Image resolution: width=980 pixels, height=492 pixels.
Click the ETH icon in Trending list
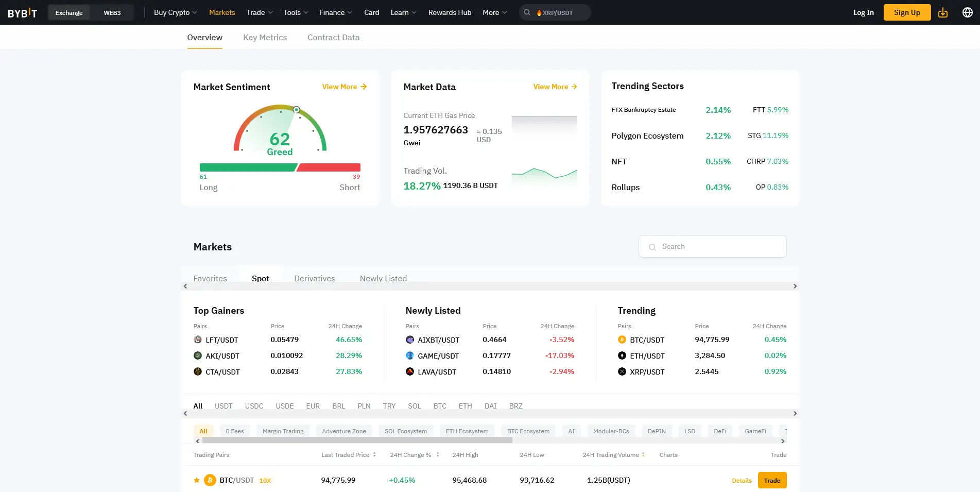622,355
